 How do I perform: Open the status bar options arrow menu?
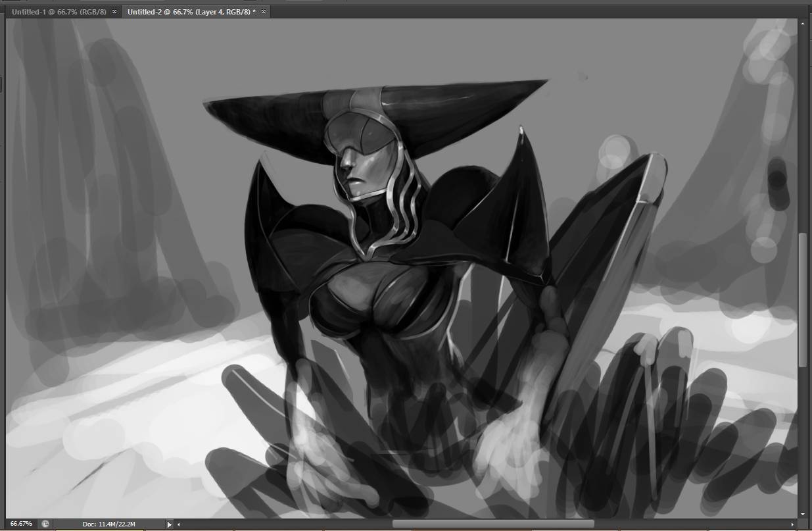169,524
